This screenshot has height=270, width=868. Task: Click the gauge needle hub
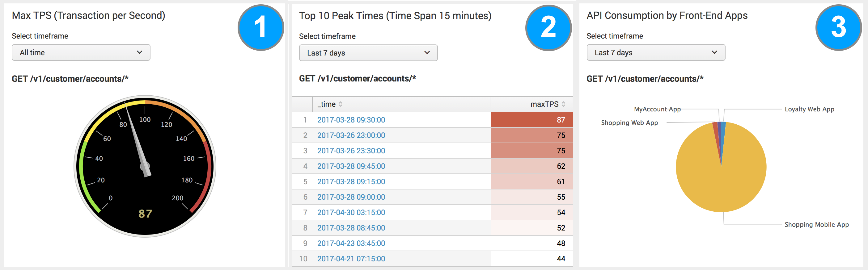[145, 166]
